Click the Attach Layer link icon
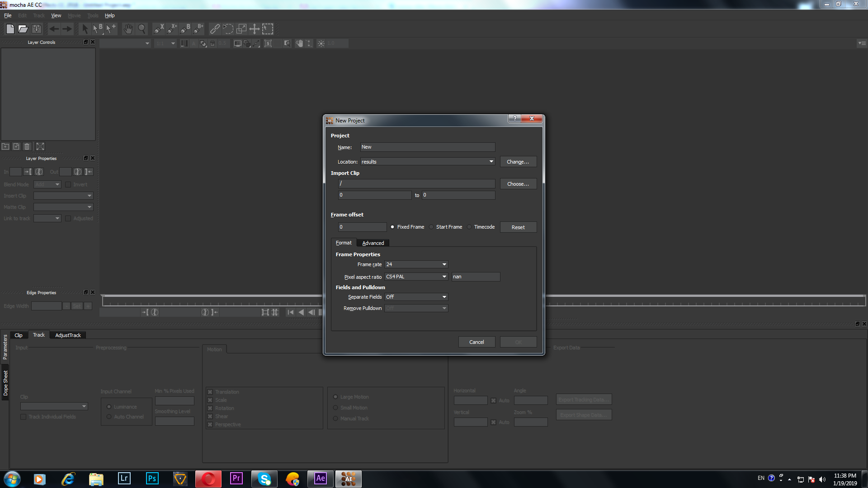Image resolution: width=868 pixels, height=488 pixels. pyautogui.click(x=215, y=29)
